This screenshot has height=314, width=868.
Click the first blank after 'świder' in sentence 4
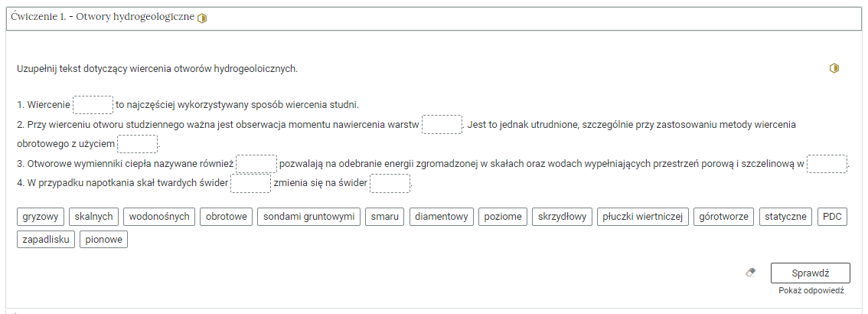[251, 184]
